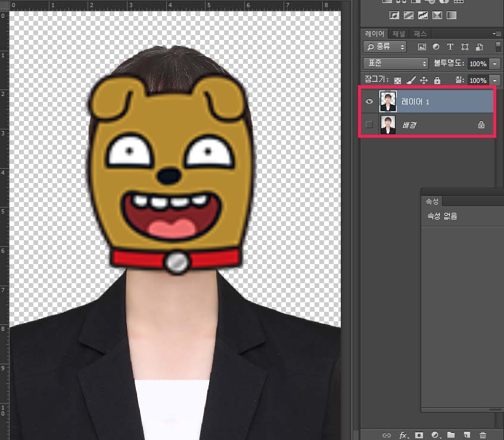Click the gradient-rectangle Gradient Map adjustment icon
Screen dimensions: 504x440
click(x=452, y=15)
